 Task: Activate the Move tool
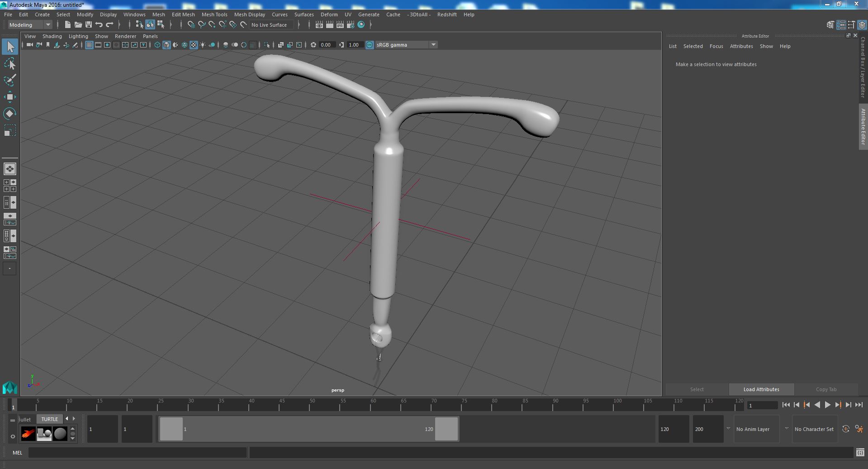coord(10,97)
